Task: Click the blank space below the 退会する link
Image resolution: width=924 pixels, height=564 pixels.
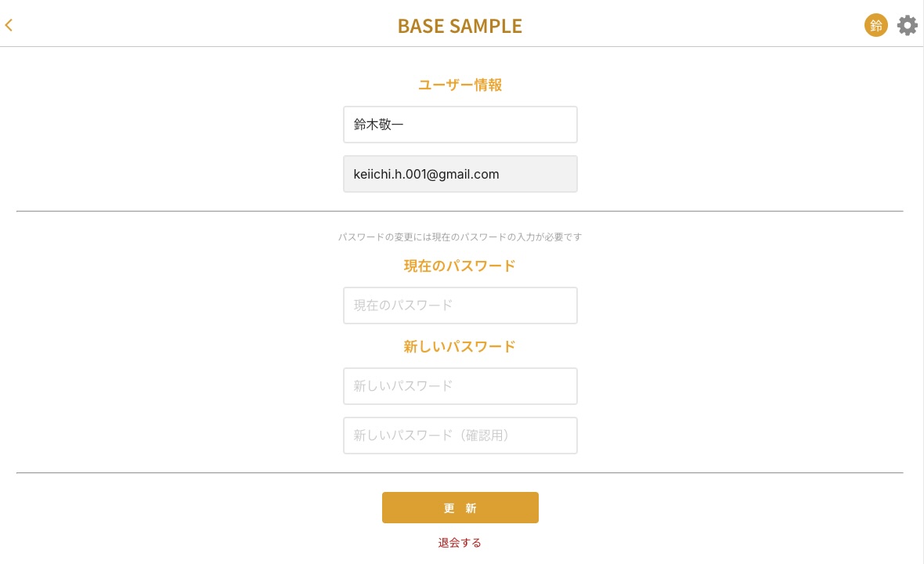Action: click(460, 558)
